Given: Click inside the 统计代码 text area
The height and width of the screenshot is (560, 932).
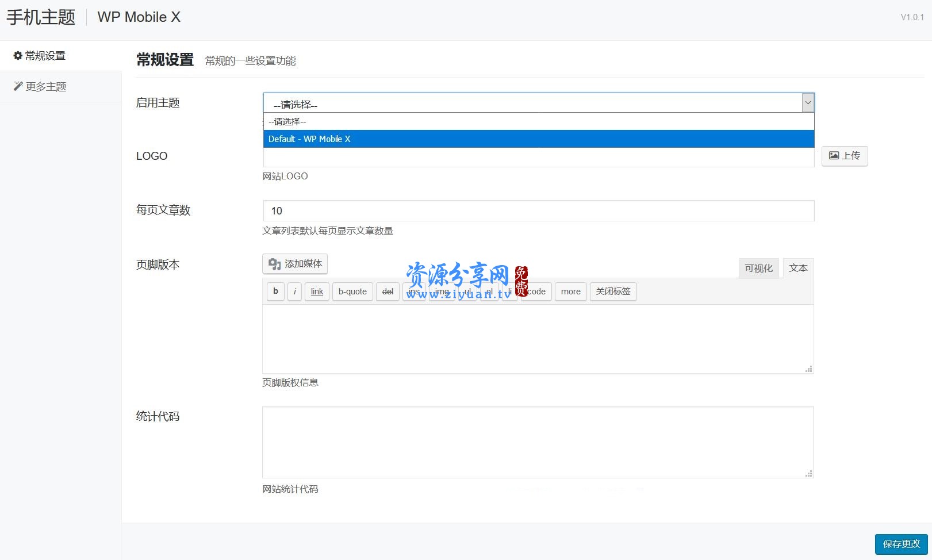Looking at the screenshot, I should (538, 442).
